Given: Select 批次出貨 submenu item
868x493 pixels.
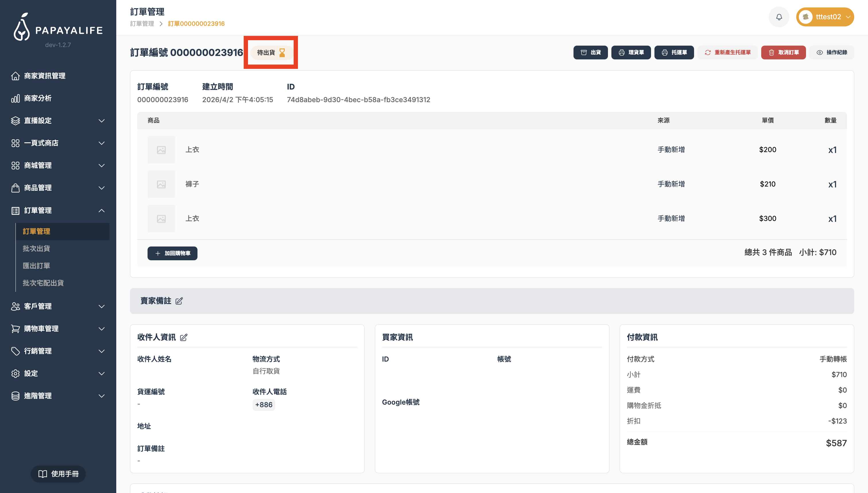Looking at the screenshot, I should 36,249.
